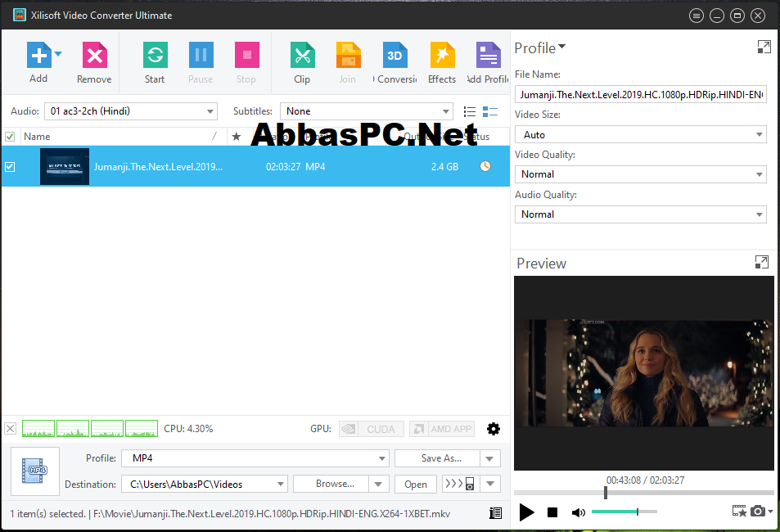Click the status bar file path text
The height and width of the screenshot is (532, 780).
point(272,514)
